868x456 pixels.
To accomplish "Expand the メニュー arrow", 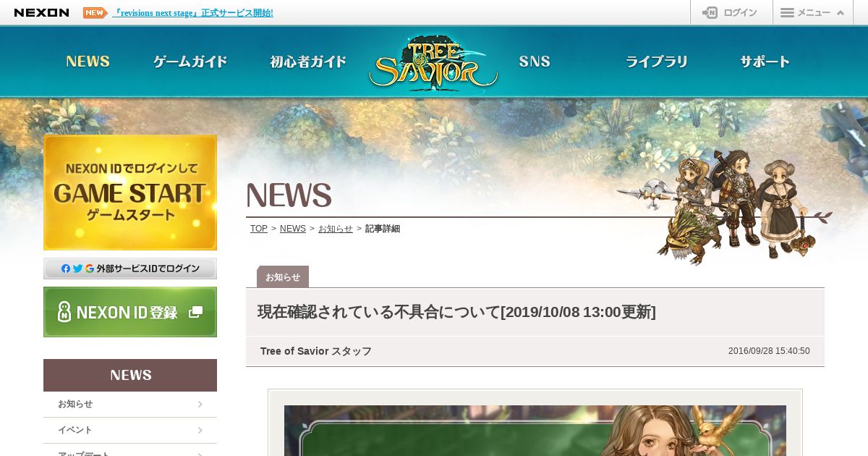I will pos(840,13).
